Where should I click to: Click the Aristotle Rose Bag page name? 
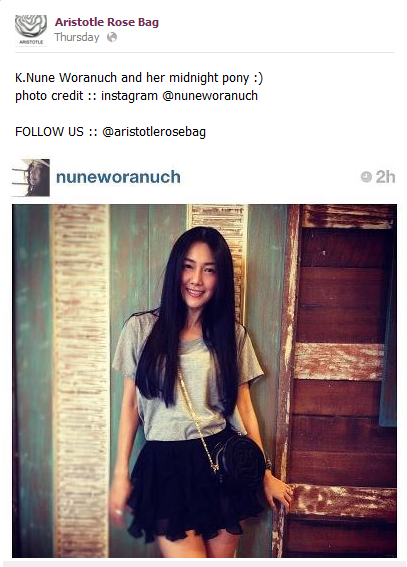point(107,22)
